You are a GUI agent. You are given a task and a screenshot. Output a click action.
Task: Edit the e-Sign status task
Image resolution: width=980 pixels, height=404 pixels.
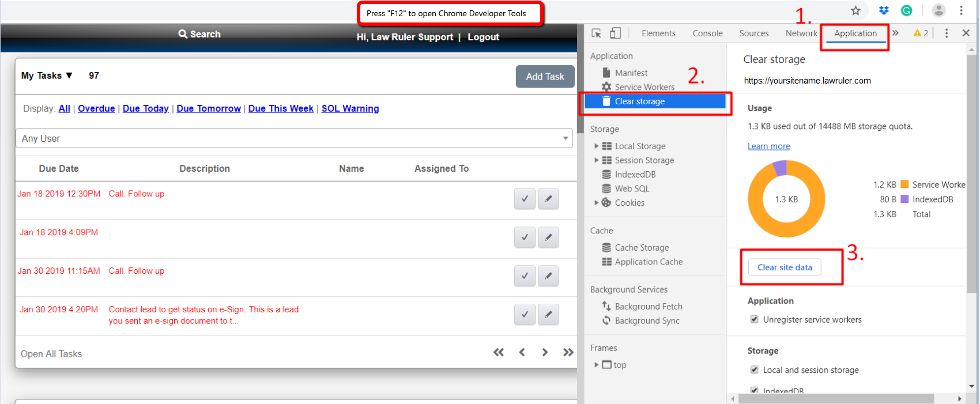click(x=548, y=314)
